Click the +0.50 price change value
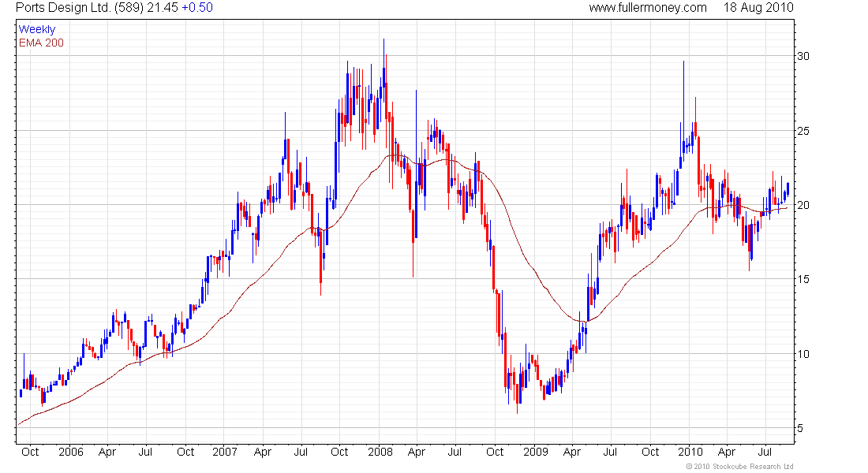The height and width of the screenshot is (473, 868). click(197, 8)
